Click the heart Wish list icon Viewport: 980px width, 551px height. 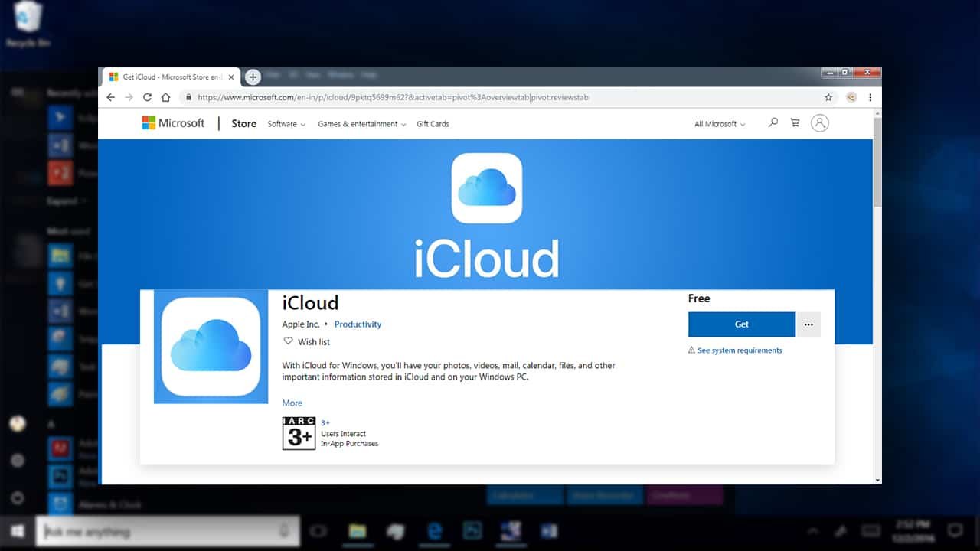pos(288,341)
